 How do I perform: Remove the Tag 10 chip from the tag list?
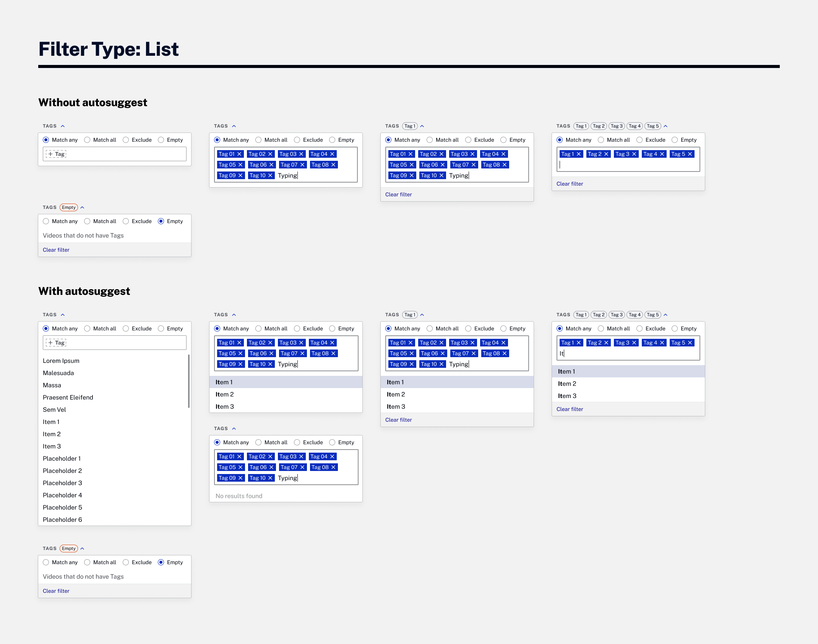[270, 175]
